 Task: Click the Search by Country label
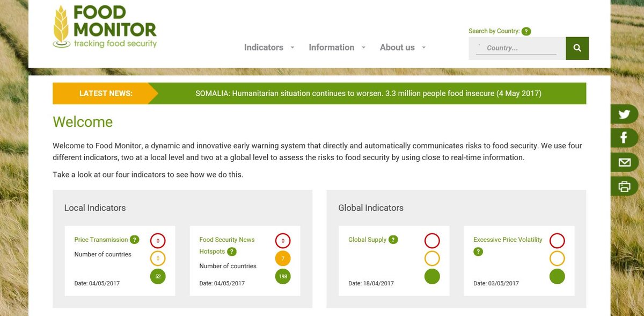click(494, 31)
